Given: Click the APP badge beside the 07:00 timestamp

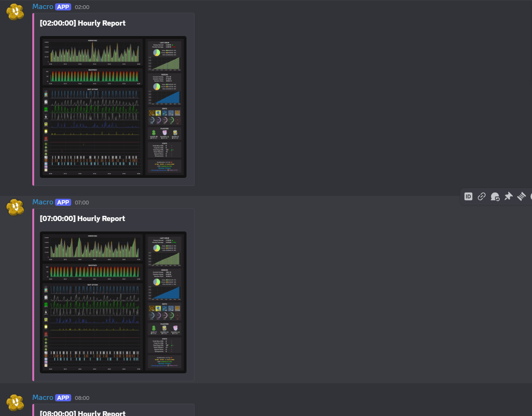Looking at the screenshot, I should (x=63, y=203).
